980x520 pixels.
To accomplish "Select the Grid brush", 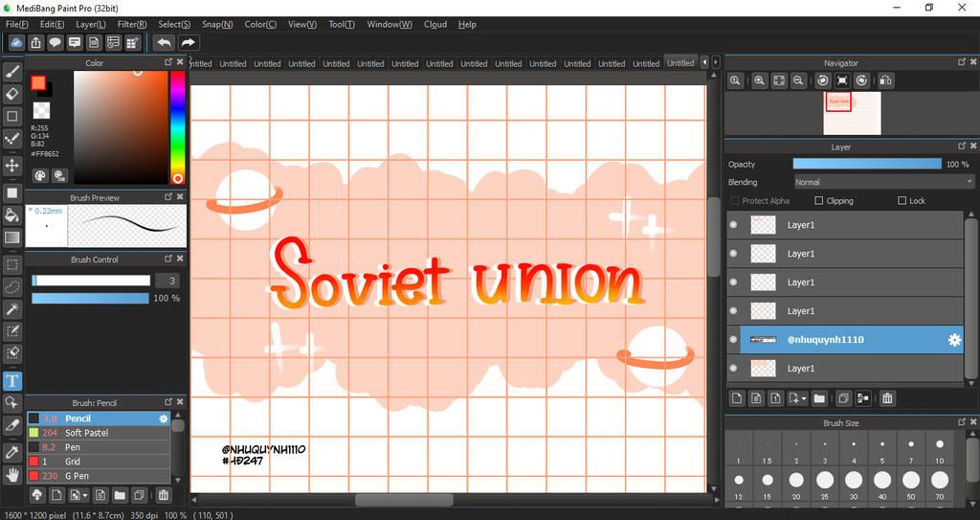I will click(x=99, y=462).
